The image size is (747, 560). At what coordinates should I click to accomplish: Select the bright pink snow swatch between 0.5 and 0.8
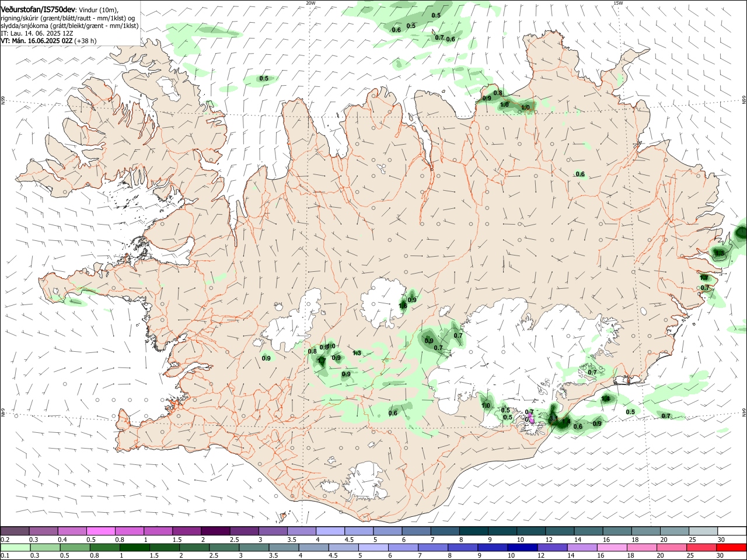pyautogui.click(x=100, y=531)
